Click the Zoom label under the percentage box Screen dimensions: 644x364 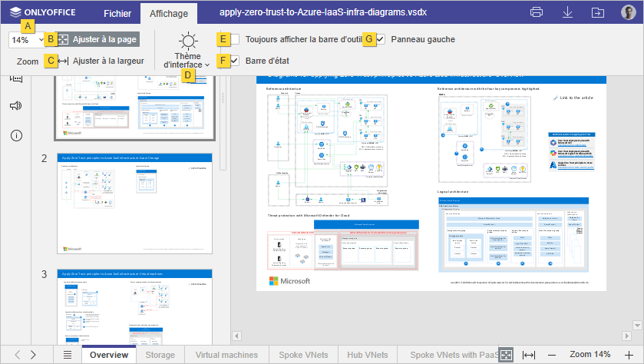pyautogui.click(x=28, y=61)
